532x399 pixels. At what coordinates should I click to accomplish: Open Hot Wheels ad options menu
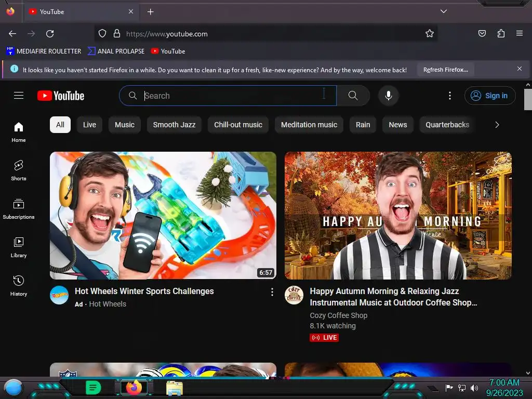coord(272,292)
